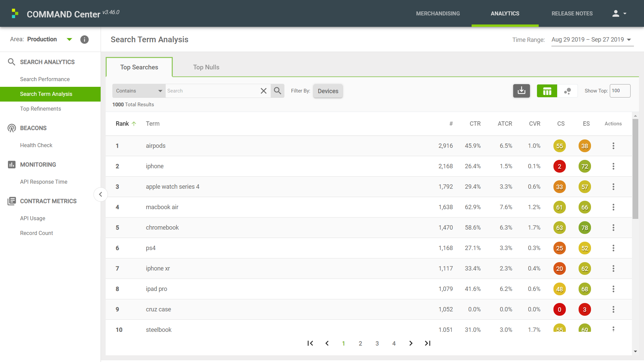Viewport: 644px width, 362px height.
Task: Open actions menu for iphone row
Action: click(x=613, y=166)
